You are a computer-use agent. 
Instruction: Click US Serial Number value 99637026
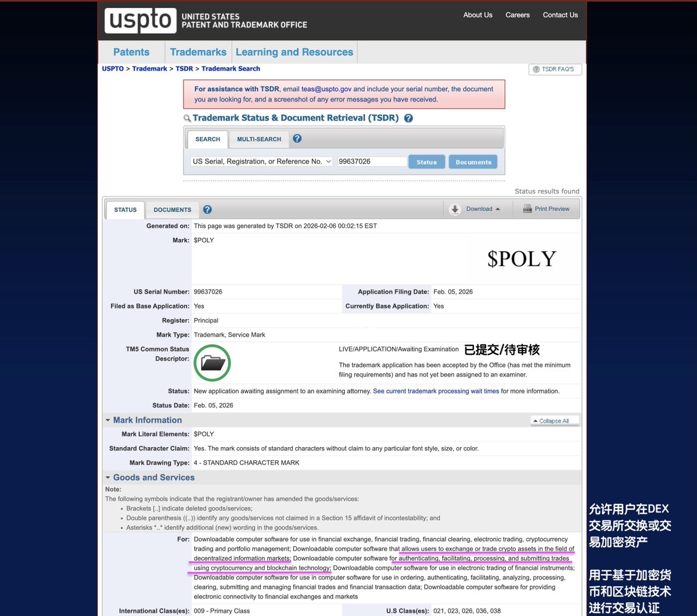208,292
